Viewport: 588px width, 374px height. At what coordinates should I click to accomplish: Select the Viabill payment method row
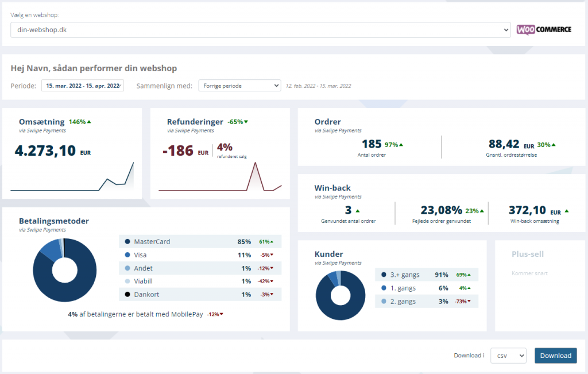[x=200, y=281]
